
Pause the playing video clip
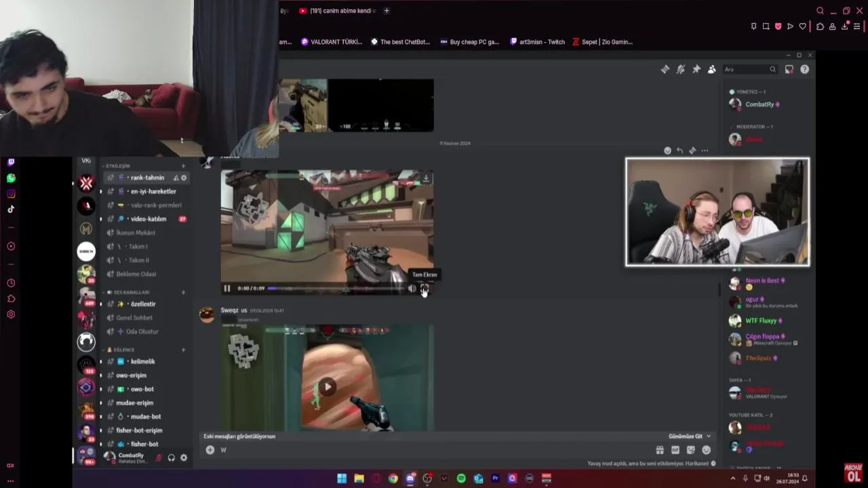tap(227, 288)
